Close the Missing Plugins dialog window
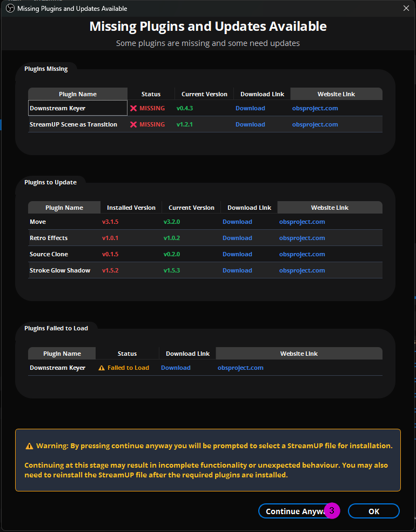This screenshot has width=416, height=532. pyautogui.click(x=406, y=8)
